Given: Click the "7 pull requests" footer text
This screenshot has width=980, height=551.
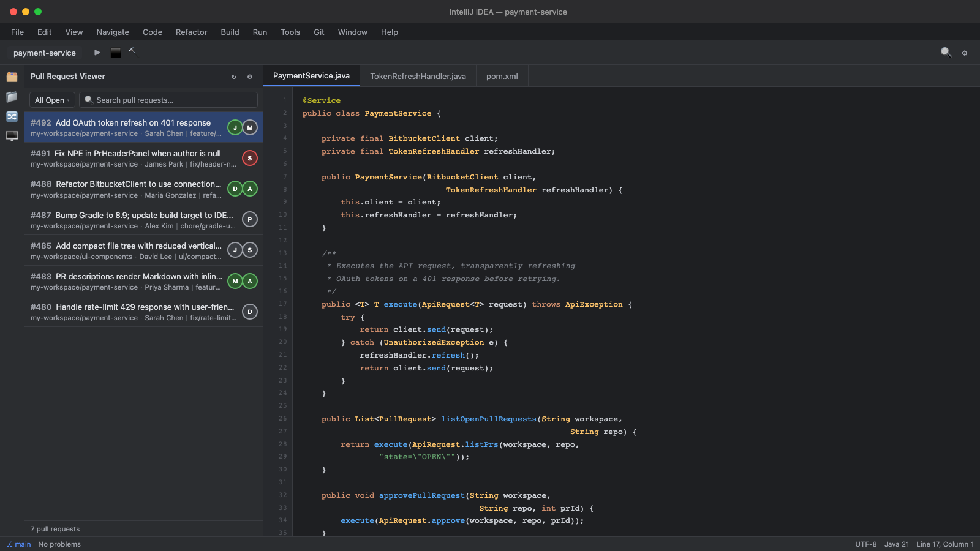Looking at the screenshot, I should 55,529.
